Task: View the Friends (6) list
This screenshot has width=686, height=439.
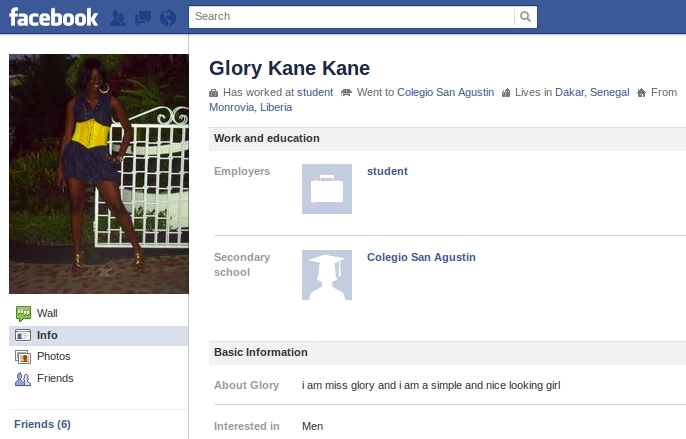Action: point(42,424)
